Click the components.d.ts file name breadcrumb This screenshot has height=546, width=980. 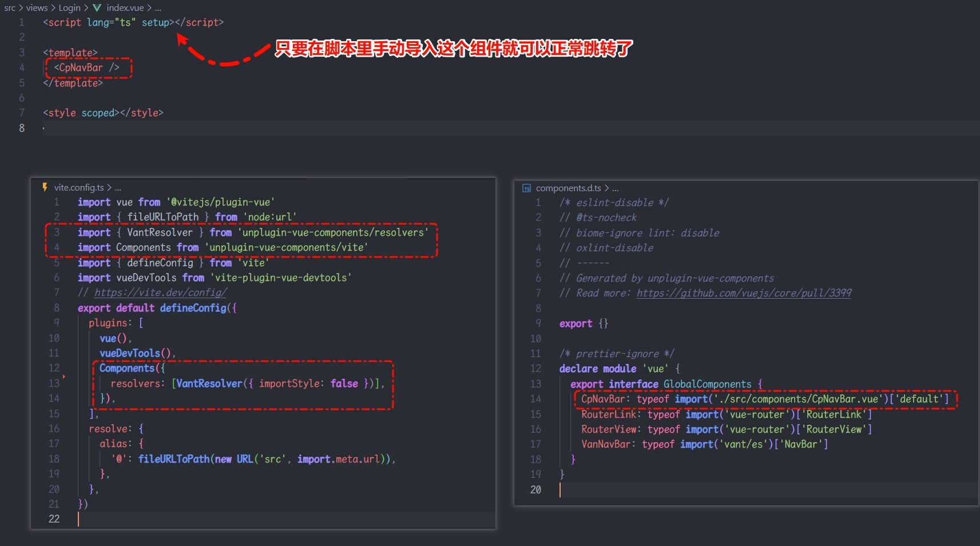(x=568, y=188)
